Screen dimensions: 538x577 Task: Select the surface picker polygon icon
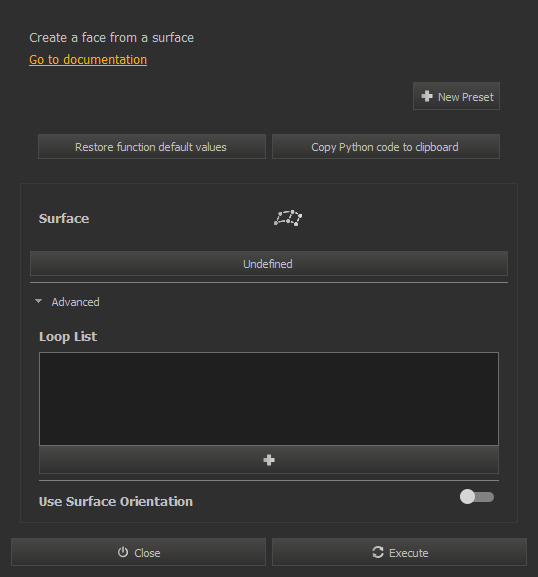(x=288, y=218)
